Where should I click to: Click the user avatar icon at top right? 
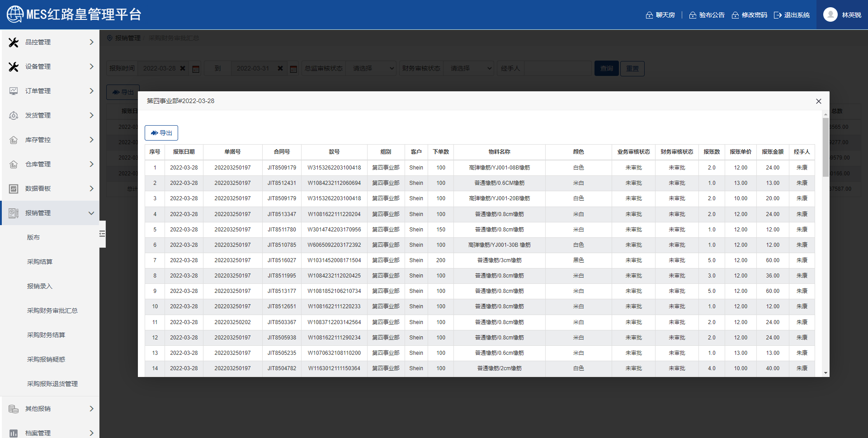(x=830, y=15)
